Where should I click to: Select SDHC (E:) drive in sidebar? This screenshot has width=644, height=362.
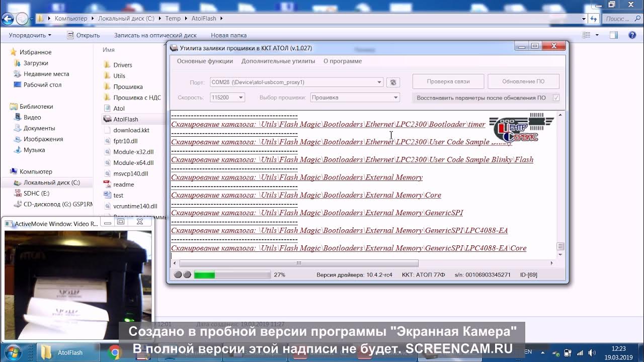tap(36, 194)
